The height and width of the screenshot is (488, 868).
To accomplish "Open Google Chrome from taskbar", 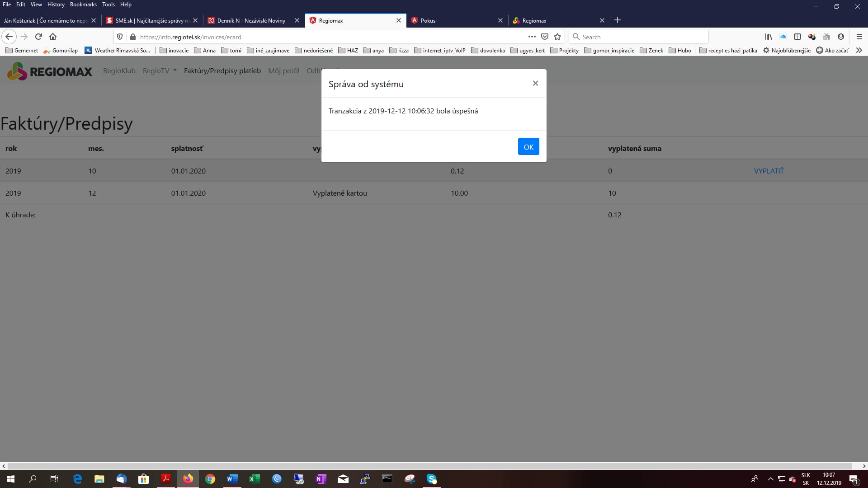I will (210, 479).
